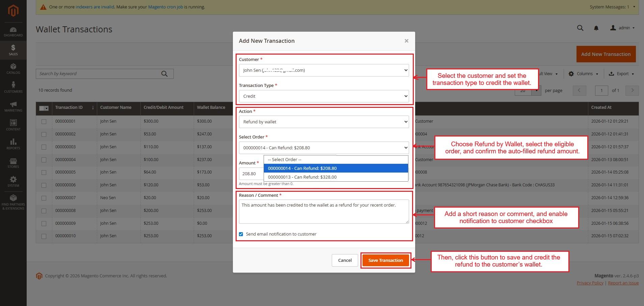644x306 pixels.
Task: Expand the Transaction Type dropdown
Action: pyautogui.click(x=323, y=96)
